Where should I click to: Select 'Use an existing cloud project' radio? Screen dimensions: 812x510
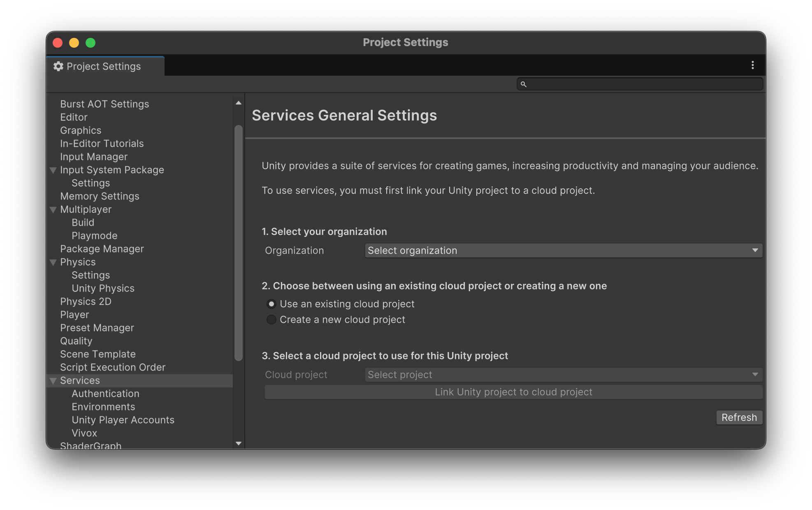271,304
